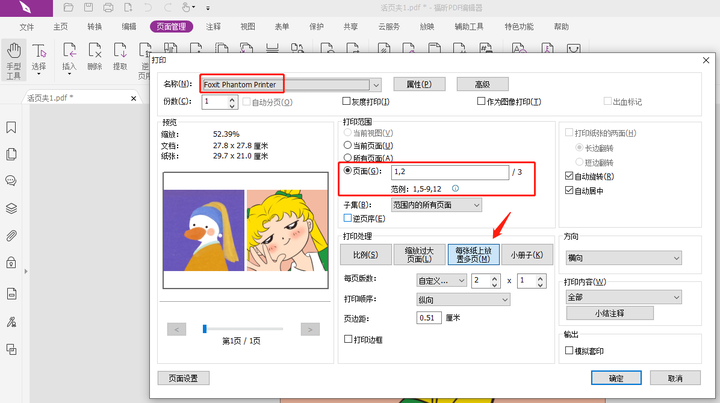Click the 比例(S) scale button
This screenshot has height=403, width=720.
pos(366,255)
